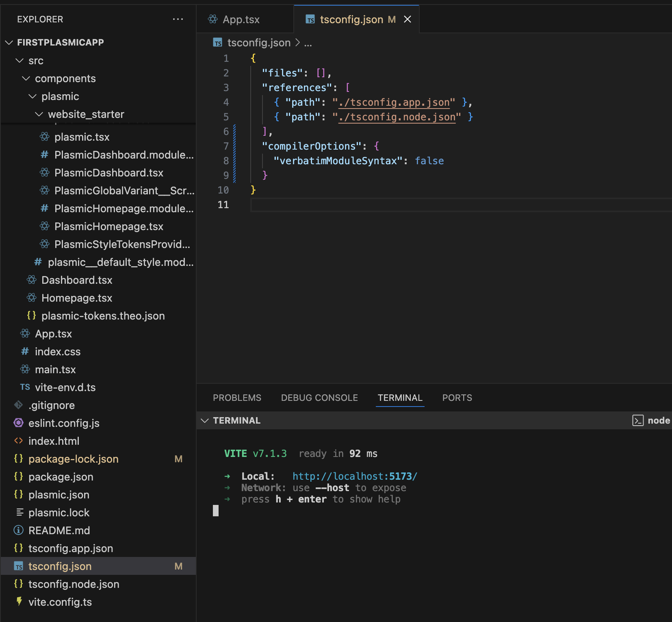Open the localhost:5173 link in terminal
The height and width of the screenshot is (622, 672).
pos(355,476)
